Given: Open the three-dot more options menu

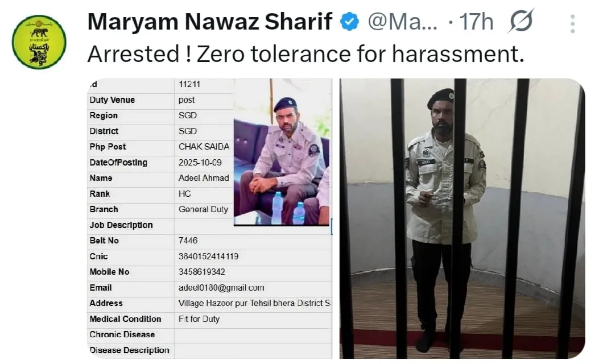Looking at the screenshot, I should [x=572, y=24].
